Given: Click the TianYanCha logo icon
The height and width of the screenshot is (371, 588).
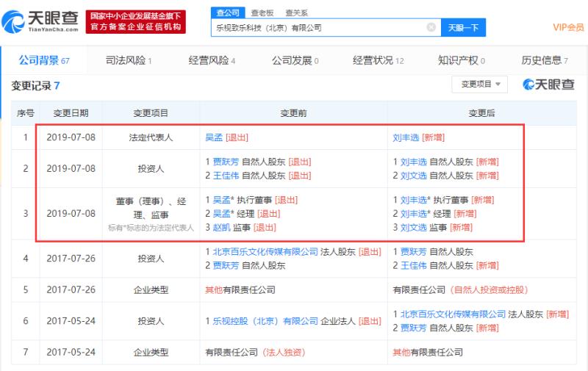Looking at the screenshot, I should pyautogui.click(x=12, y=22).
